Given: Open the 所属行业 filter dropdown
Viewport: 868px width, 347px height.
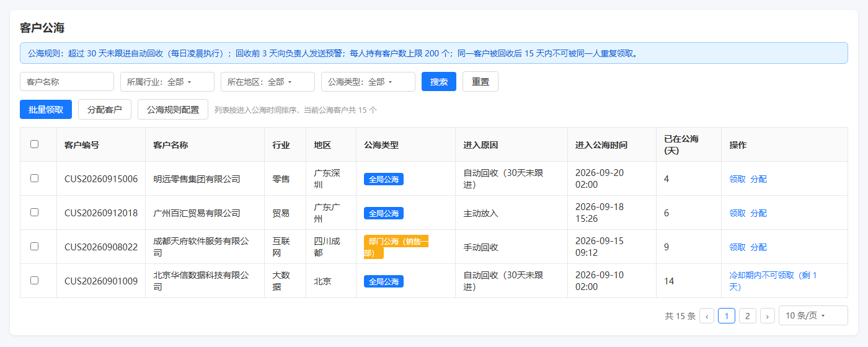Looking at the screenshot, I should tap(167, 82).
